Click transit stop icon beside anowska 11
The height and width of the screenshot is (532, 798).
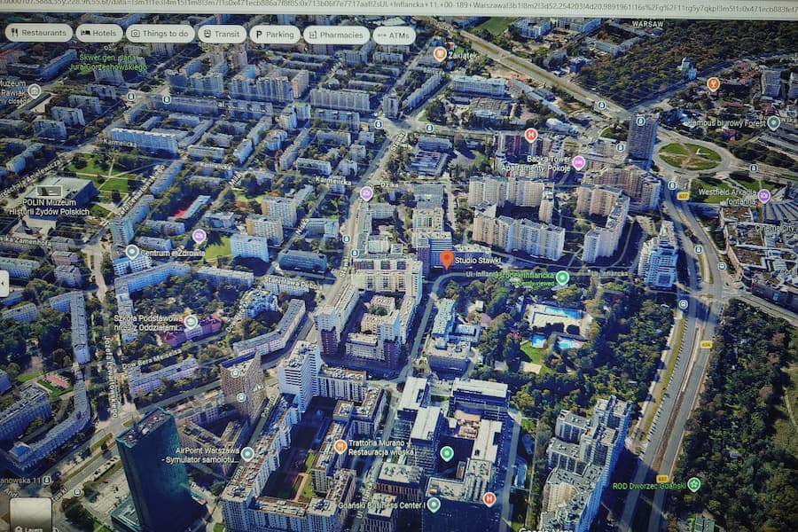(47, 480)
